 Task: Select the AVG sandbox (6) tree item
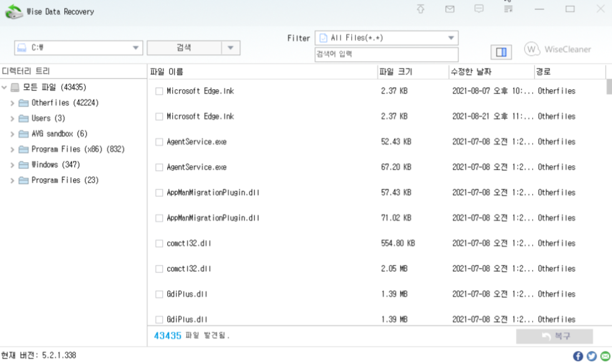tap(59, 133)
